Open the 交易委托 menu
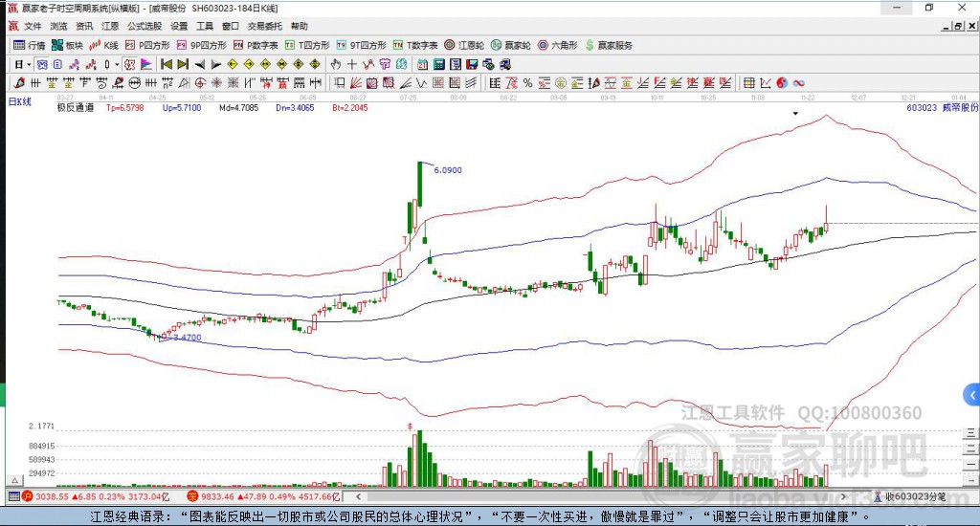The image size is (980, 526). 264,26
